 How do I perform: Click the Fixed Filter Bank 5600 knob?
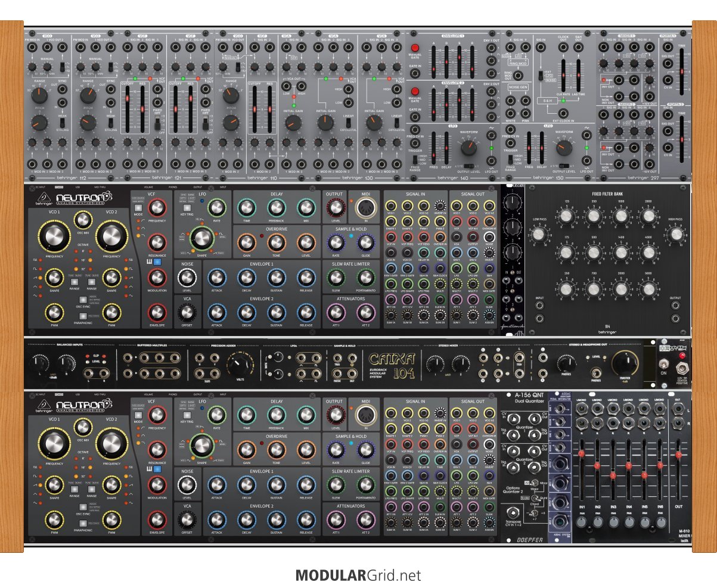[x=648, y=290]
